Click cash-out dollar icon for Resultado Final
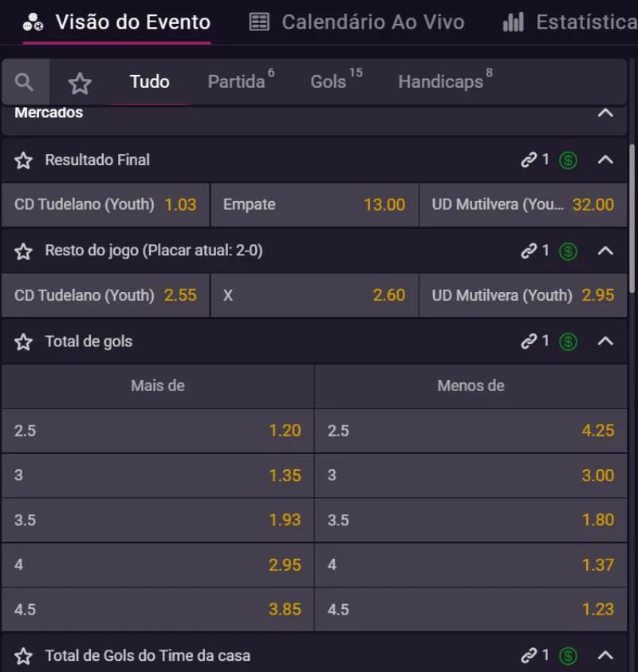The image size is (638, 672). point(568,160)
